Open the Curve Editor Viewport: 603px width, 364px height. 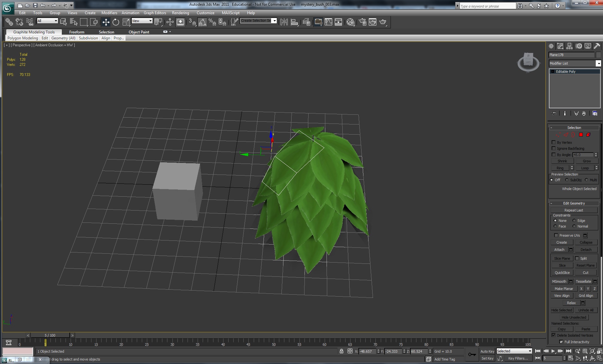(328, 22)
